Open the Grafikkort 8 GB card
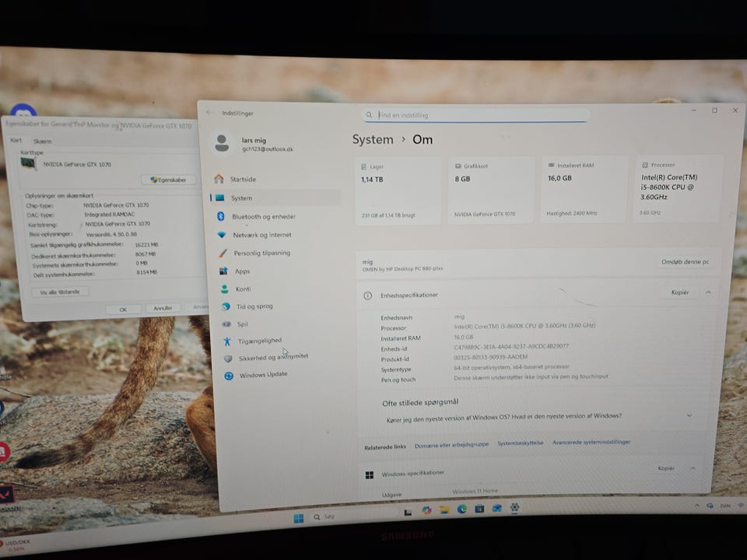The image size is (747, 560). point(491,190)
